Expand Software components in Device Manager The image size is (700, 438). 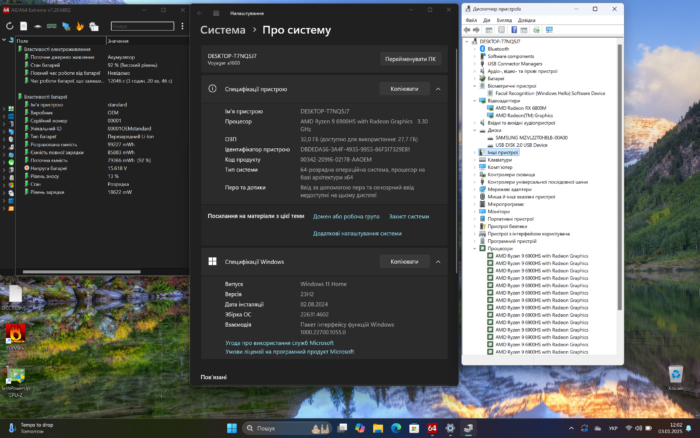point(475,56)
